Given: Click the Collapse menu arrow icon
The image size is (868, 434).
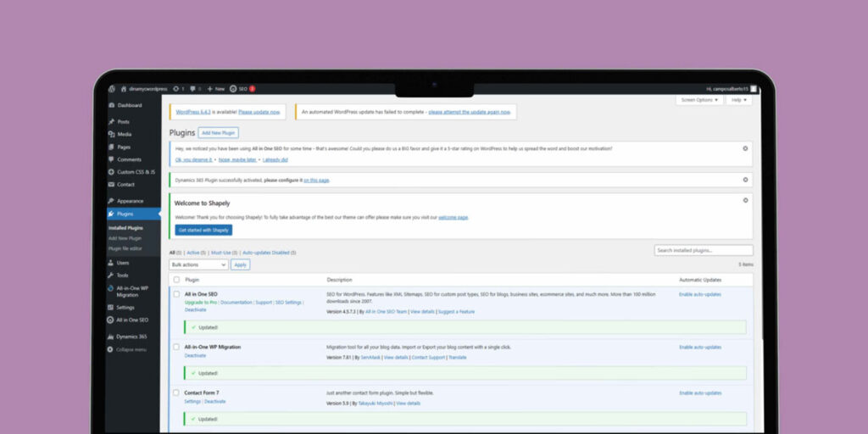Looking at the screenshot, I should [111, 349].
